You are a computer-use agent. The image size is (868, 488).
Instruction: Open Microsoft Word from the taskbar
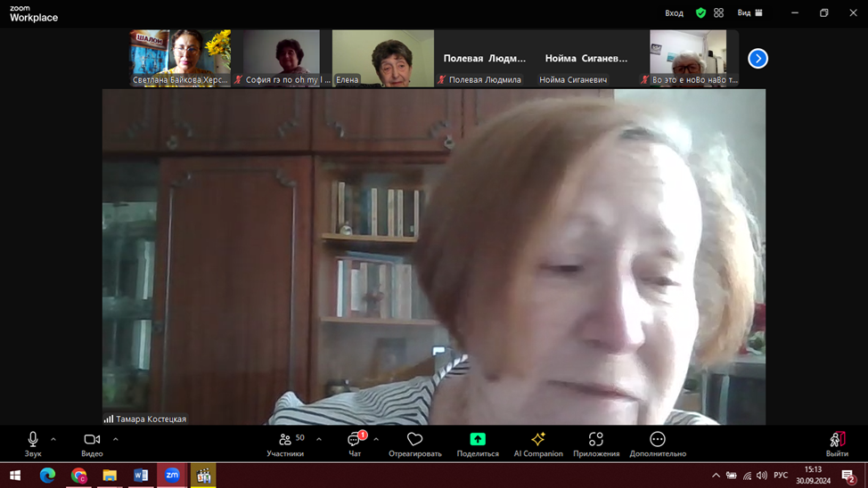141,476
